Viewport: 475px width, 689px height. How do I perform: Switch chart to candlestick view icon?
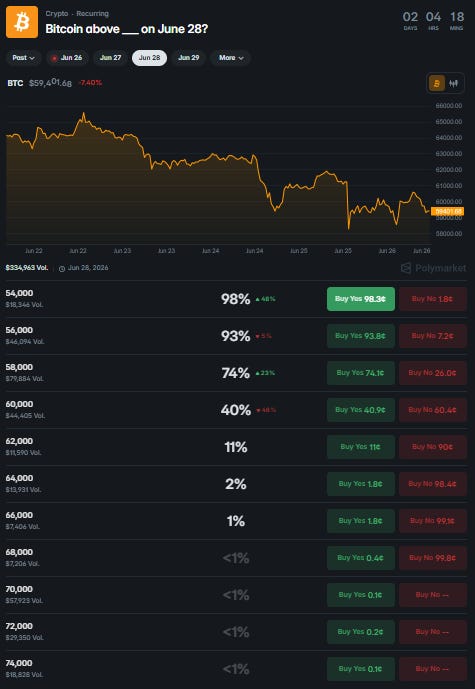[454, 83]
